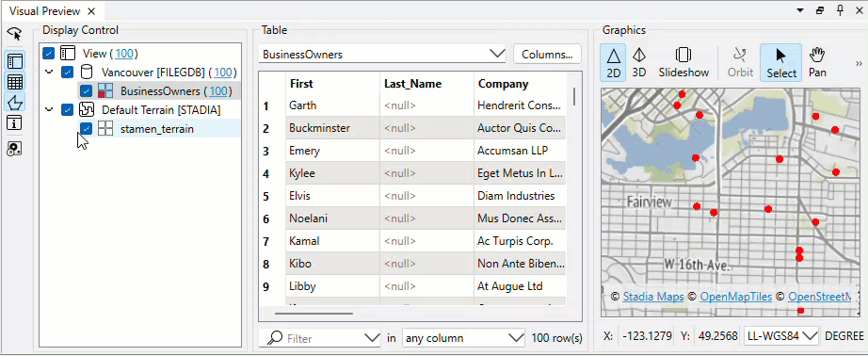Toggle the Table view sidebar icon
Image resolution: width=868 pixels, height=356 pixels.
coord(15,82)
